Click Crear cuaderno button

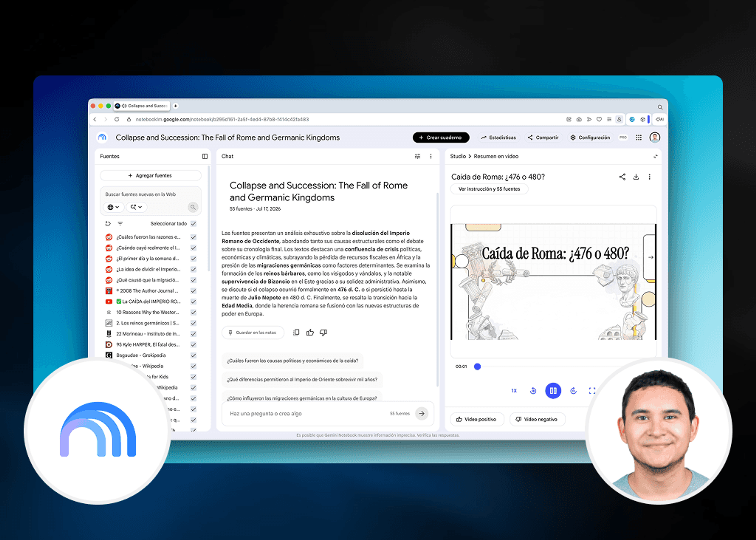click(441, 138)
